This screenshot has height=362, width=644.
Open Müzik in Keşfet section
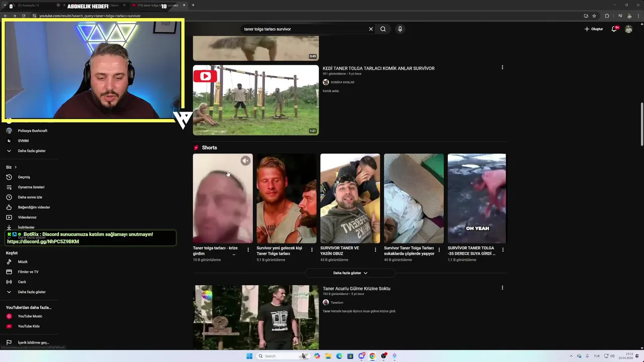(23, 262)
